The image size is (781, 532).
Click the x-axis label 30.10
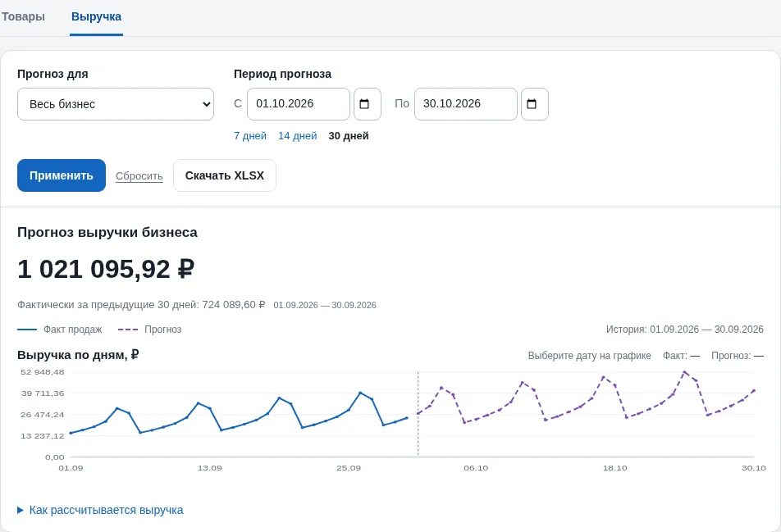(x=754, y=468)
